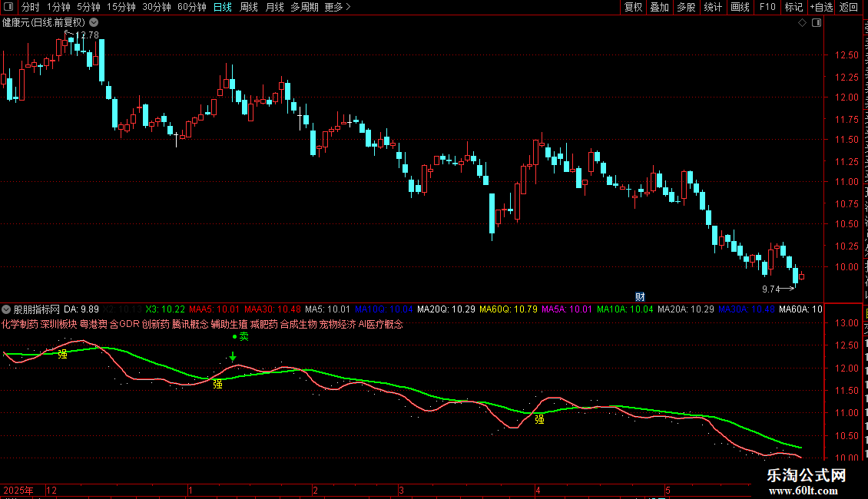The image size is (868, 499).
Task: Click month 5 on the time axis
Action: (x=668, y=490)
